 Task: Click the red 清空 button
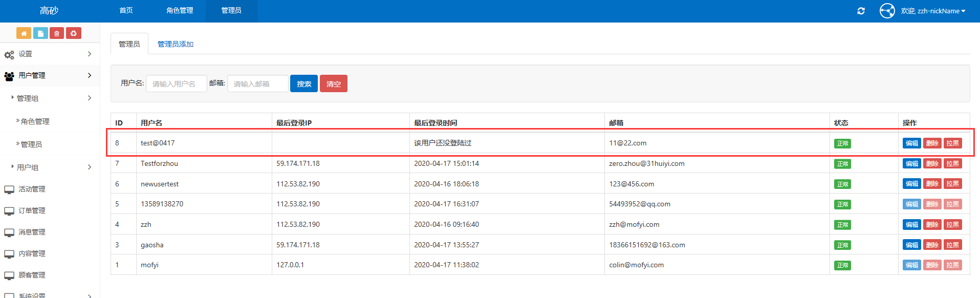334,83
